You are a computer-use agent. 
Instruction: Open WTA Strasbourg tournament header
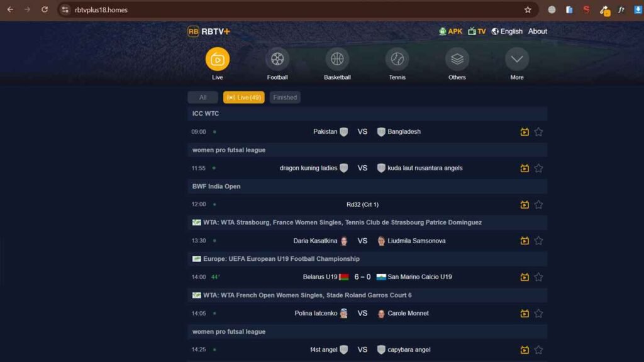click(x=367, y=222)
